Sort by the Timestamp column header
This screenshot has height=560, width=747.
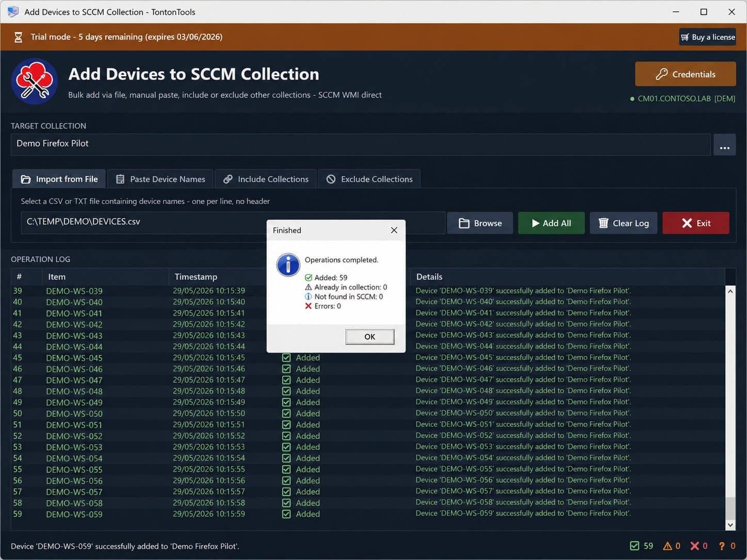pos(218,277)
